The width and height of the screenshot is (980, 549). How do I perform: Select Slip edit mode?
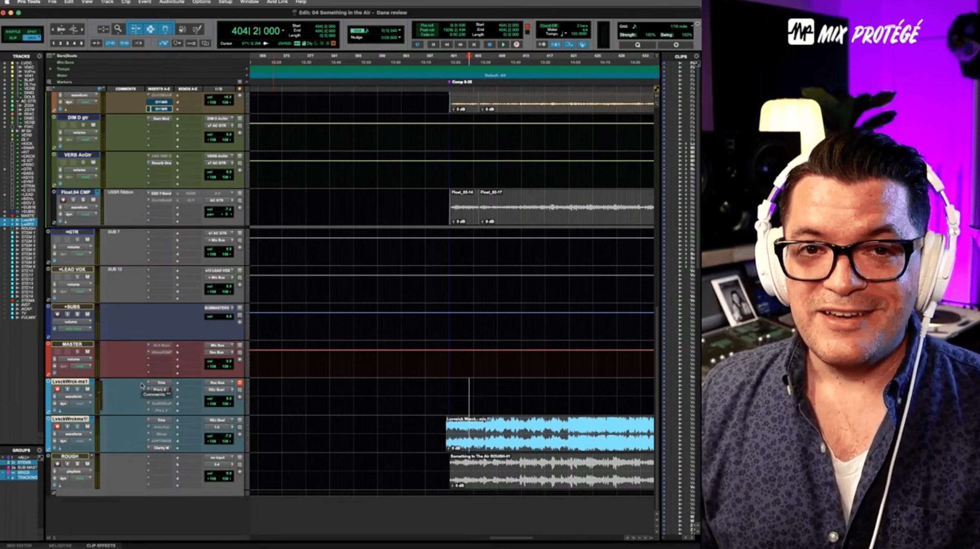(x=13, y=38)
